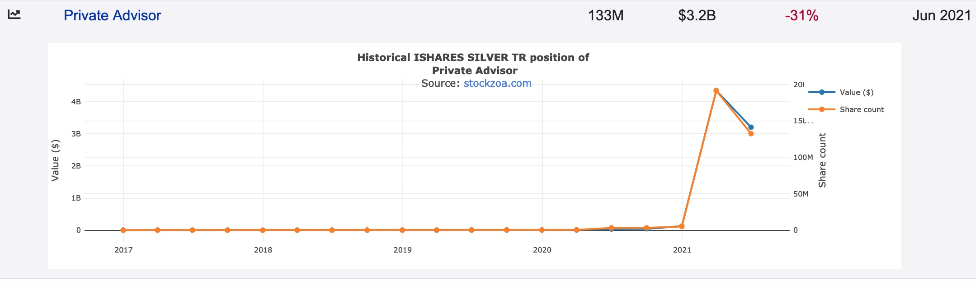Click the 2019 label on the x-axis
Image resolution: width=980 pixels, height=281 pixels.
[x=403, y=250]
